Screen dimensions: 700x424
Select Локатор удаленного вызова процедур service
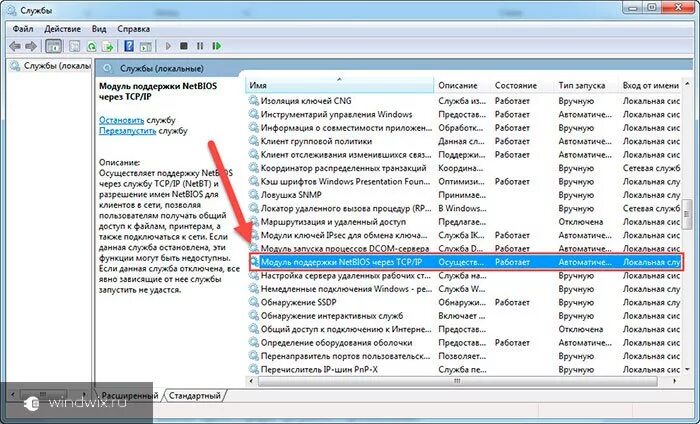pos(346,208)
